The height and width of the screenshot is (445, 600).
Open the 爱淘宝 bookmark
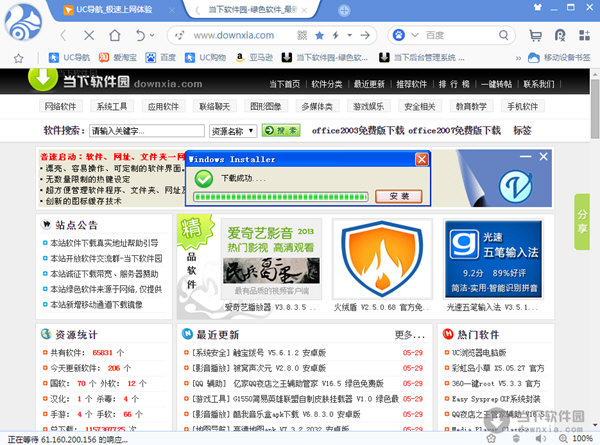(x=117, y=58)
